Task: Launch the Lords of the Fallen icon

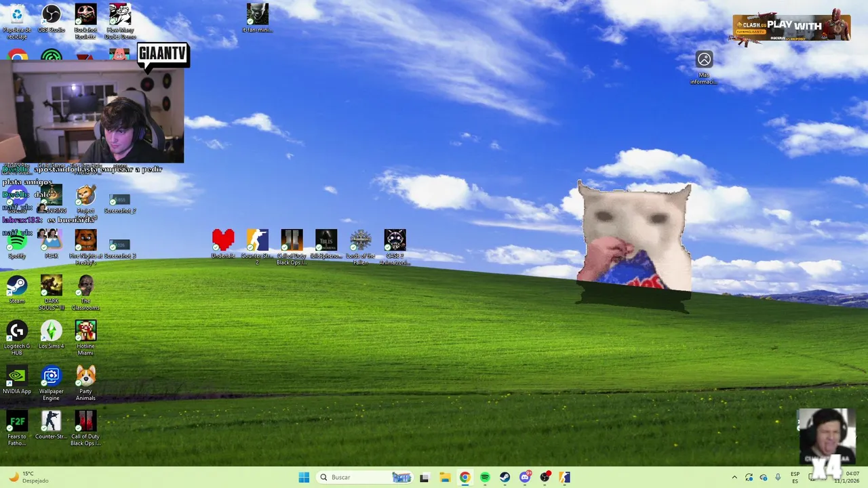Action: [x=360, y=247]
